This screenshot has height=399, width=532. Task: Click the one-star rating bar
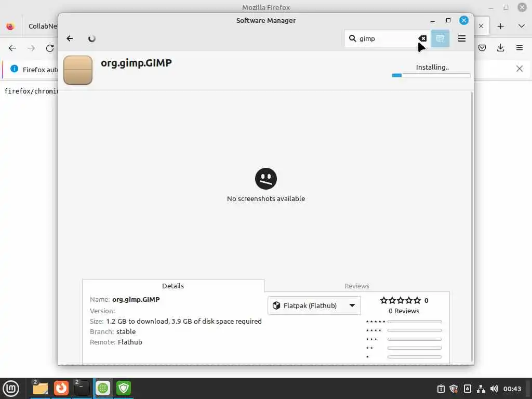pos(415,356)
